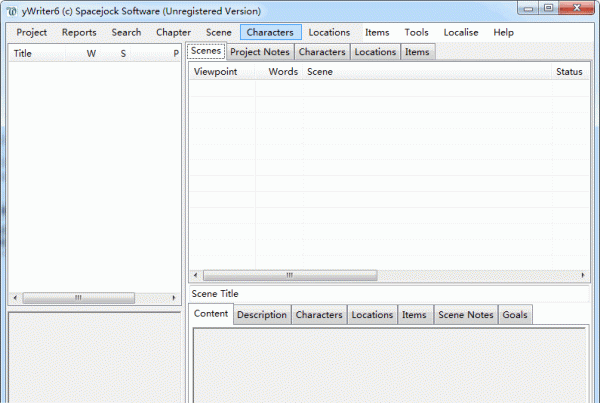Click the Words column header in scene list
This screenshot has height=403, width=602.
(283, 72)
